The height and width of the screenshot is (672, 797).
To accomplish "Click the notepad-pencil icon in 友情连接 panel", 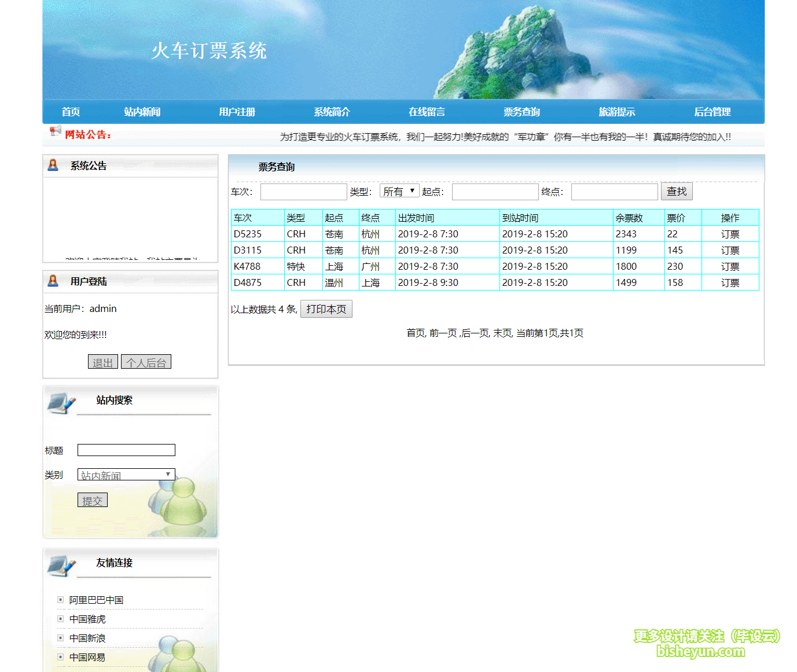I will pos(61,564).
